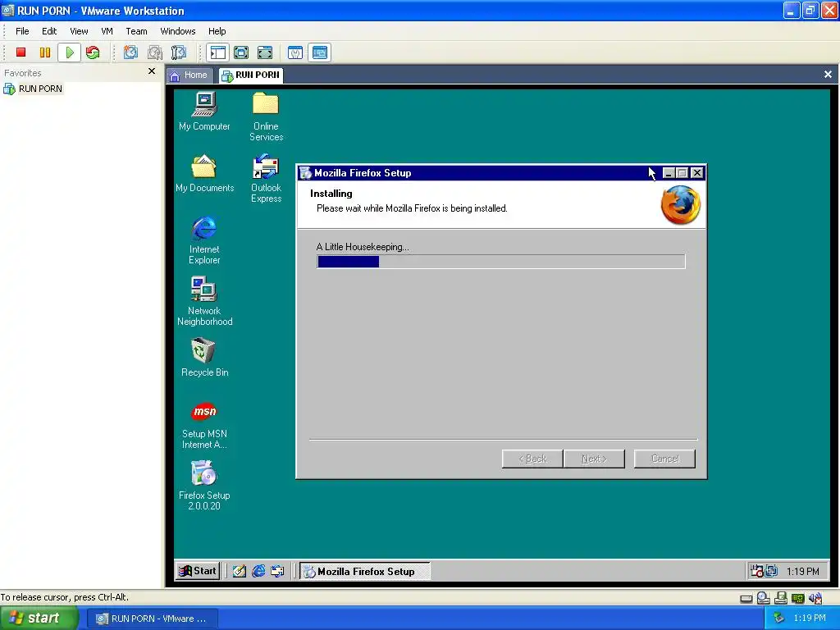The height and width of the screenshot is (630, 840).
Task: Open the Snapshot Manager toolbar icon
Action: 178,52
